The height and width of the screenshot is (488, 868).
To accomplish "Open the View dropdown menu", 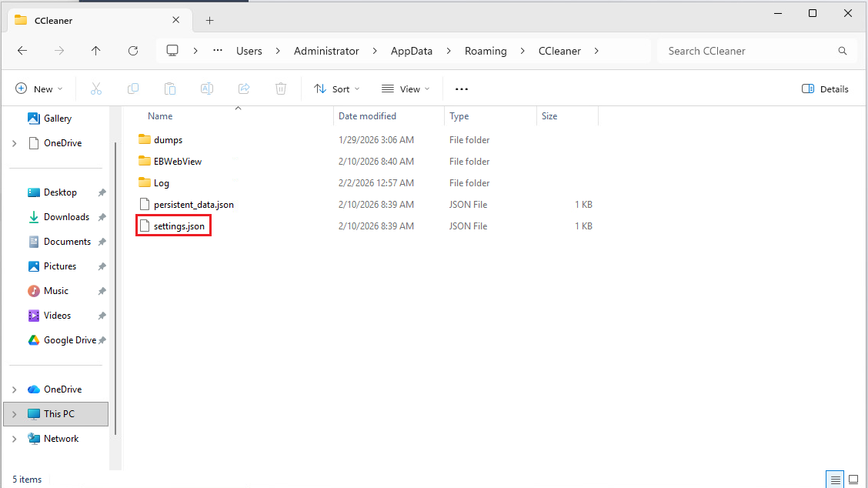I will click(x=406, y=89).
